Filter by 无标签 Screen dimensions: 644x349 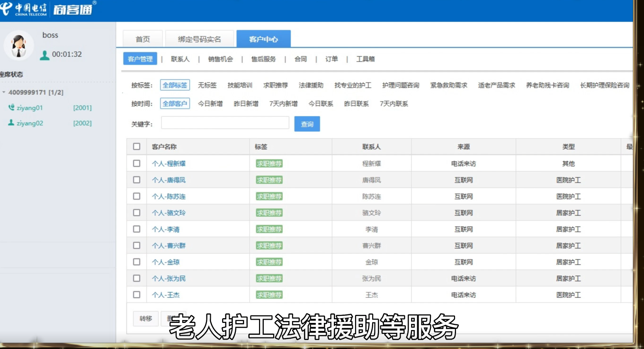pyautogui.click(x=207, y=85)
